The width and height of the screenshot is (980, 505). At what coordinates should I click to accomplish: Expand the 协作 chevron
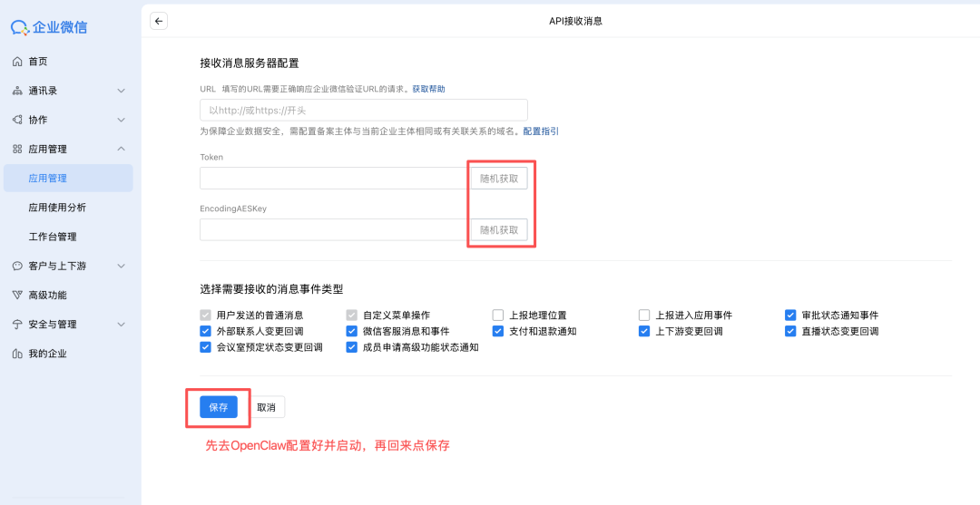122,120
